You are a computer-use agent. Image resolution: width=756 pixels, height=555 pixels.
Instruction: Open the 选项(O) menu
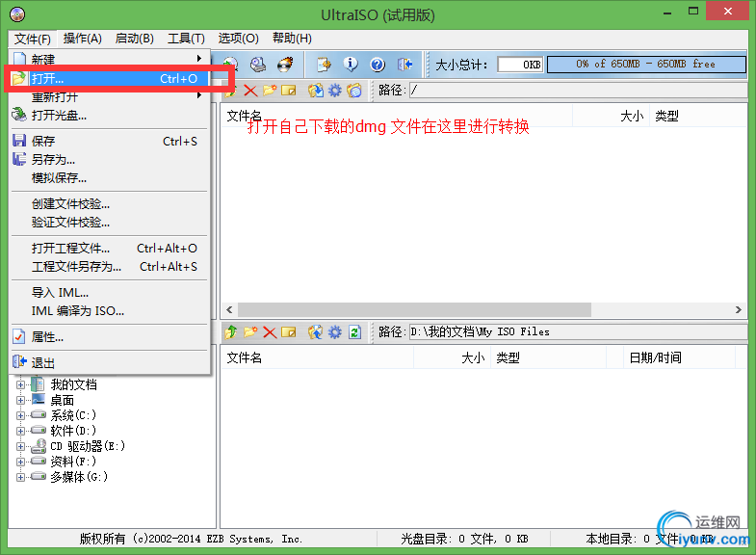238,39
